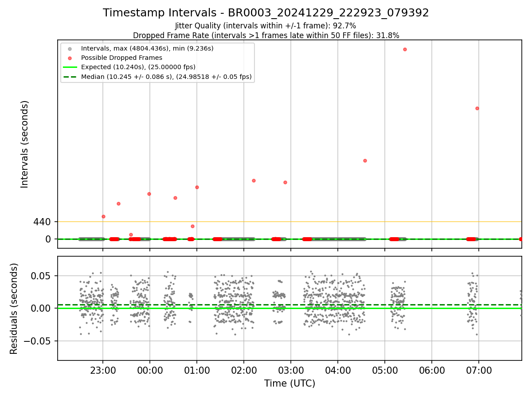Click the 'Possible Dropped Frames' legend entry
Image resolution: width=532 pixels, height=399 pixels.
coord(121,58)
